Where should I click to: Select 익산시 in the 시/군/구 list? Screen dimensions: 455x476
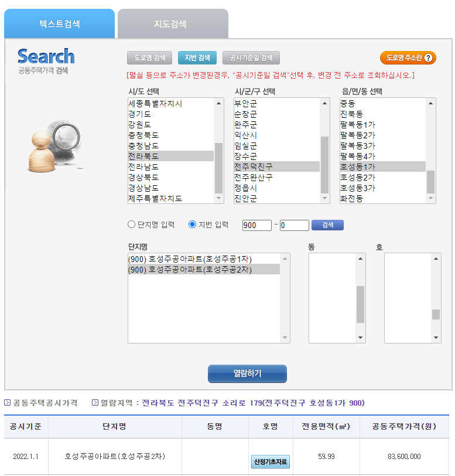(x=276, y=135)
